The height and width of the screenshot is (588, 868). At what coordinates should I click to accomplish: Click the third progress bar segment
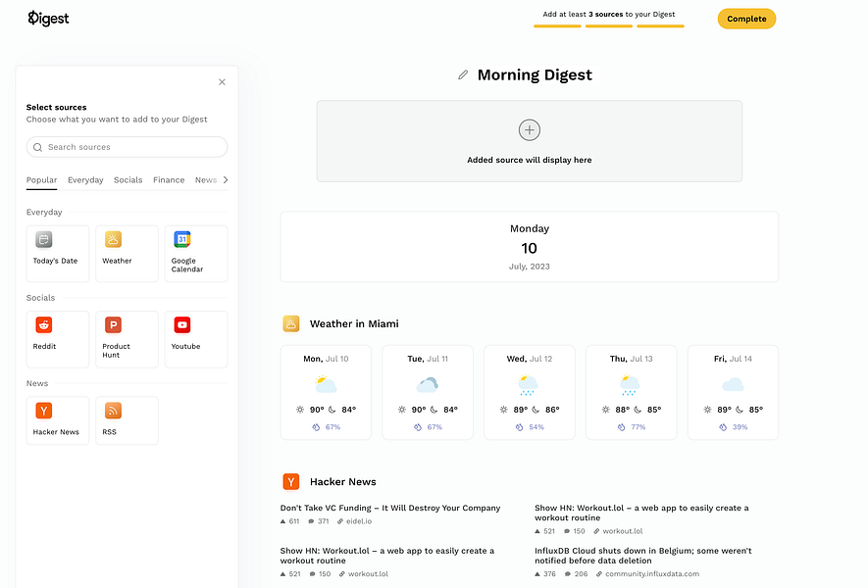[x=660, y=26]
